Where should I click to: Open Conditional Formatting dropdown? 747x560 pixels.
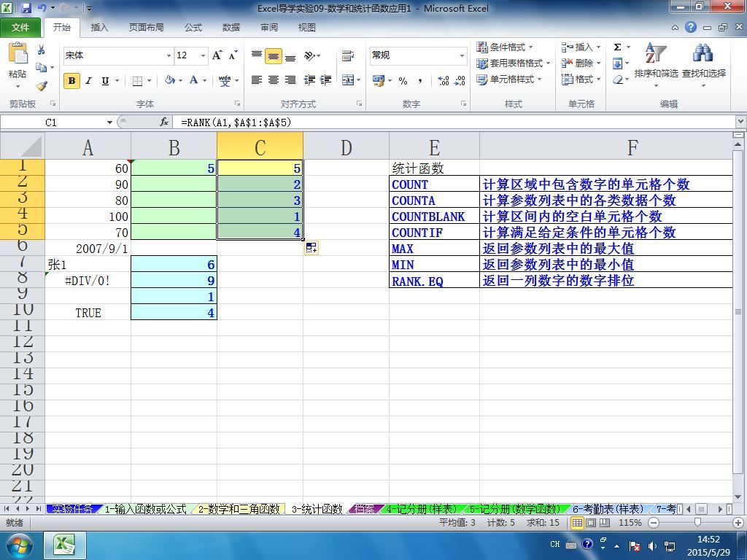point(505,47)
